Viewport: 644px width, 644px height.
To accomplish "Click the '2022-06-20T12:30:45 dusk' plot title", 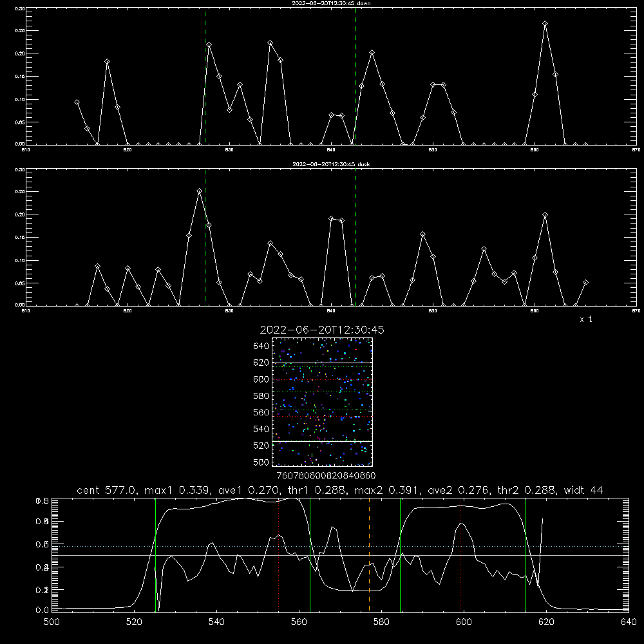I will click(x=331, y=164).
